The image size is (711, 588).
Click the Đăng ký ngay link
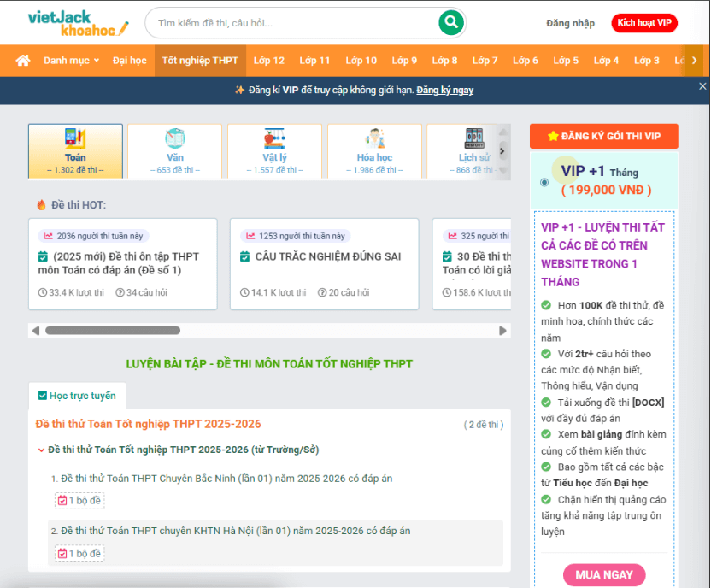click(444, 90)
